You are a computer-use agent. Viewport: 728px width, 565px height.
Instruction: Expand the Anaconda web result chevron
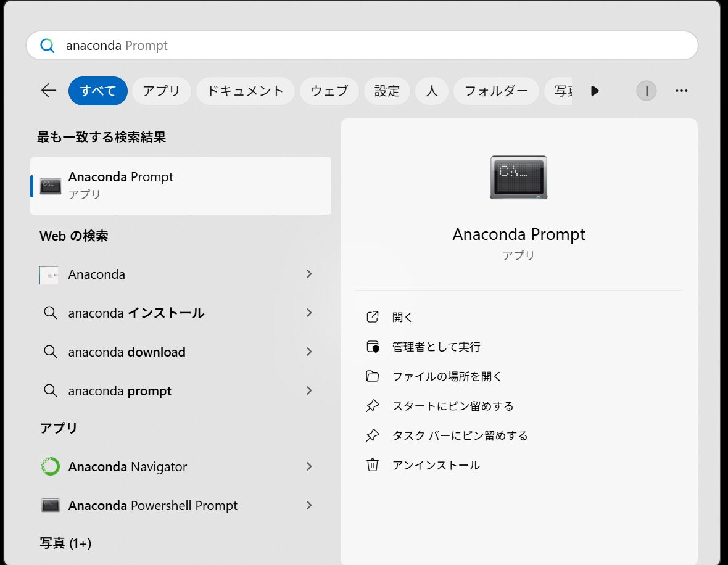308,274
